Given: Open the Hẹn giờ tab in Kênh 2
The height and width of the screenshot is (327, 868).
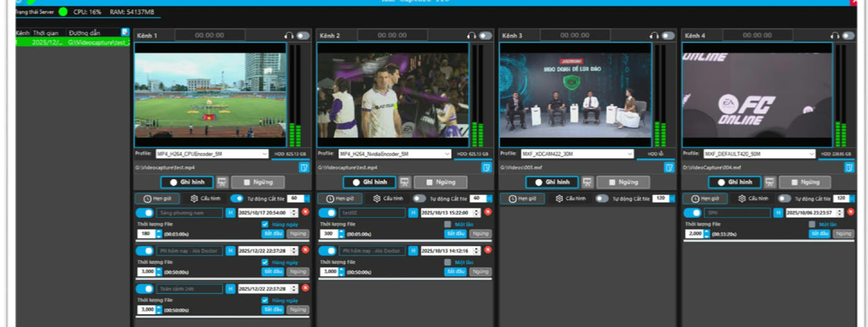Looking at the screenshot, I should tap(340, 199).
